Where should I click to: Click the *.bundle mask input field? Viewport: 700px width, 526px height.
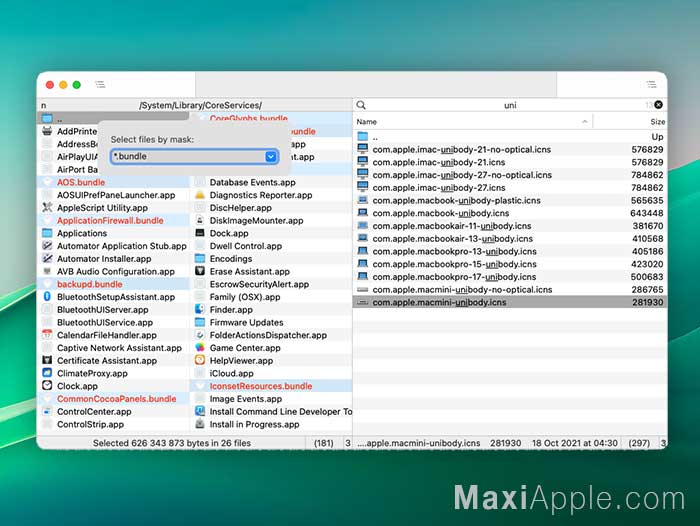click(x=194, y=156)
